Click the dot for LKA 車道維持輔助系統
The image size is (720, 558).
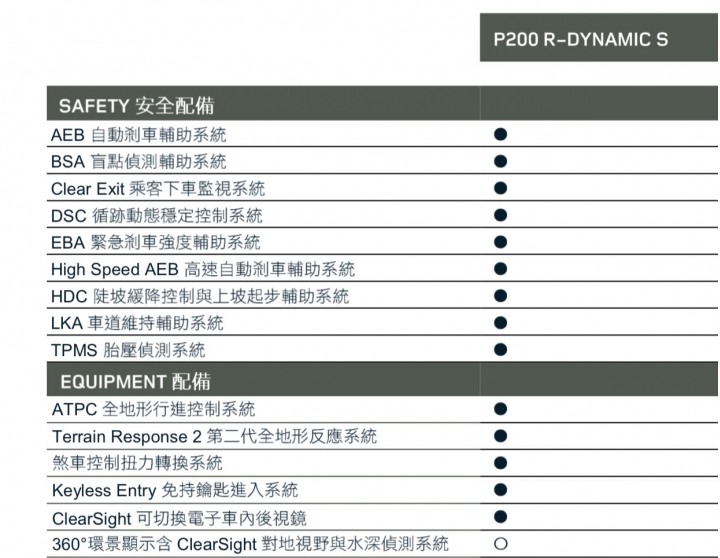pyautogui.click(x=501, y=323)
